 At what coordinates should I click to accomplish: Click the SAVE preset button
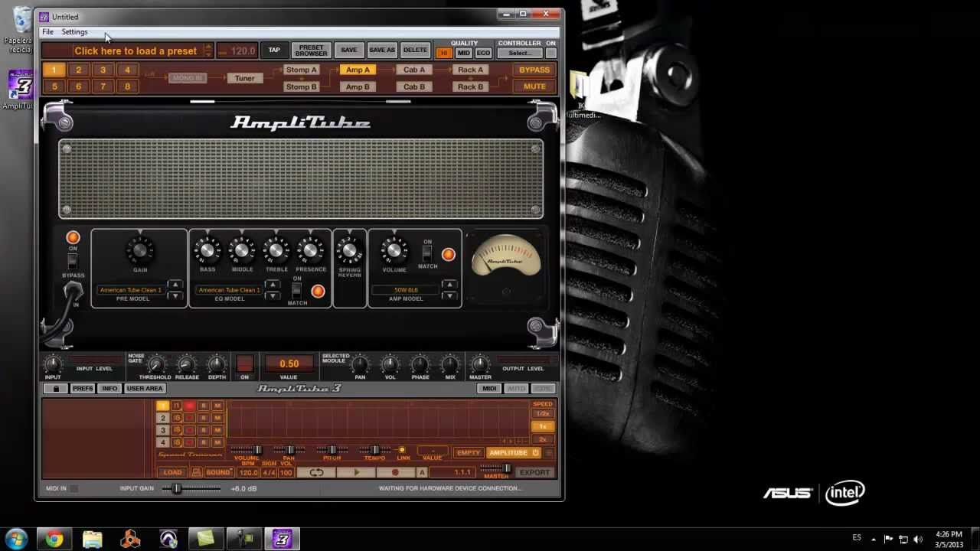coord(348,51)
